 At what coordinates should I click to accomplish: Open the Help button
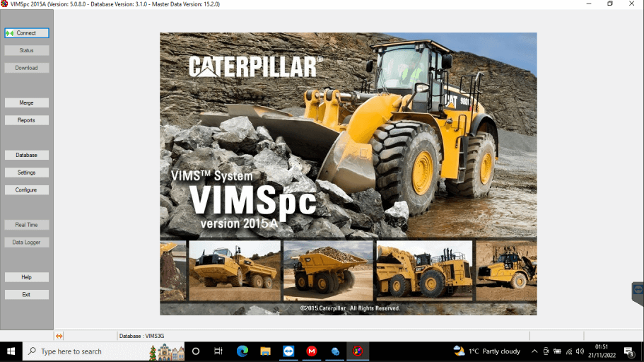point(27,277)
